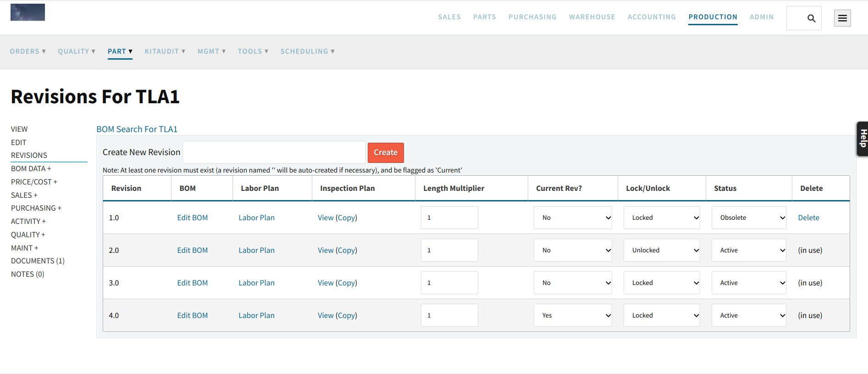Expand the Orders submenu dropdown

[28, 51]
